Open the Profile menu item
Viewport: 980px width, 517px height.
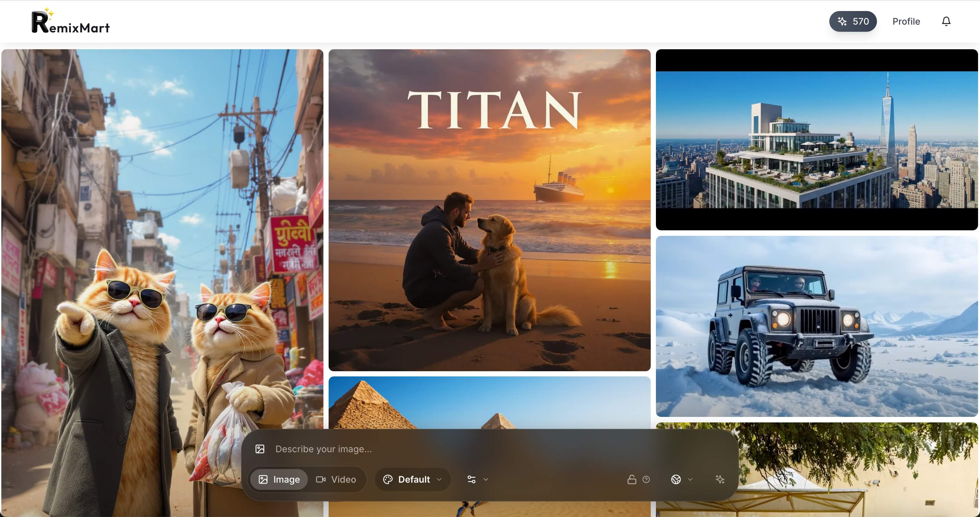tap(906, 21)
